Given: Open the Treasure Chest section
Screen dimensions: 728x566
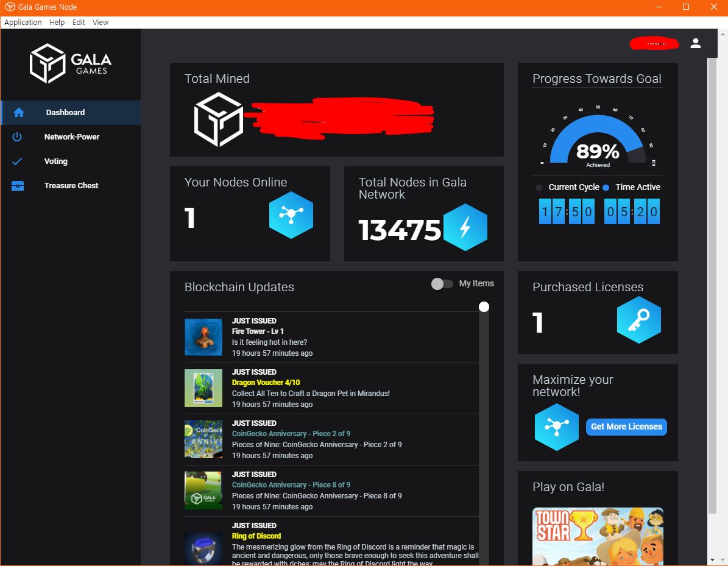Looking at the screenshot, I should tap(71, 186).
